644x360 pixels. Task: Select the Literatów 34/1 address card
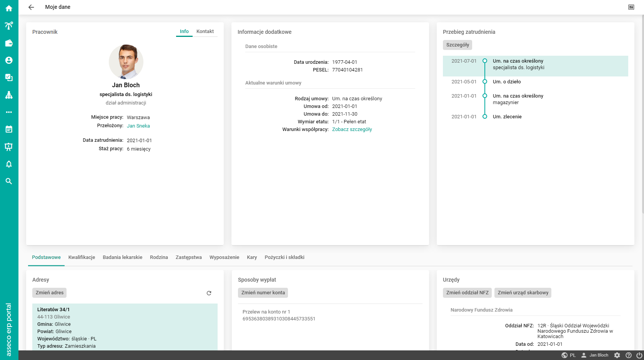coord(125,327)
